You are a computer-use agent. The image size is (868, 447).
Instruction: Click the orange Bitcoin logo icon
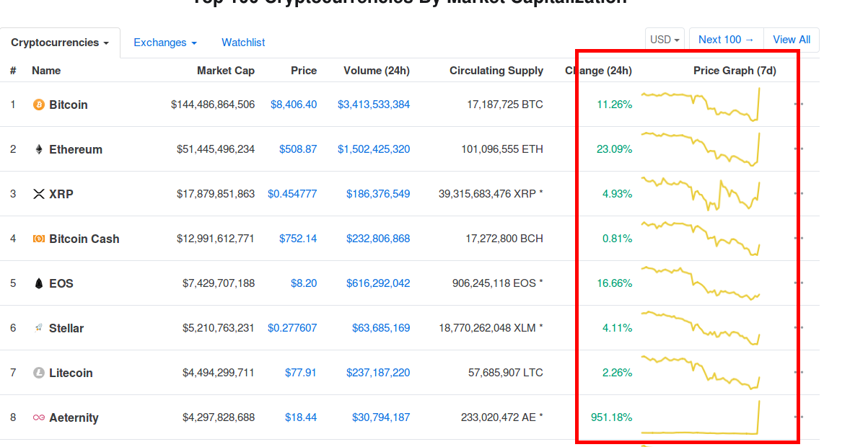click(x=39, y=105)
